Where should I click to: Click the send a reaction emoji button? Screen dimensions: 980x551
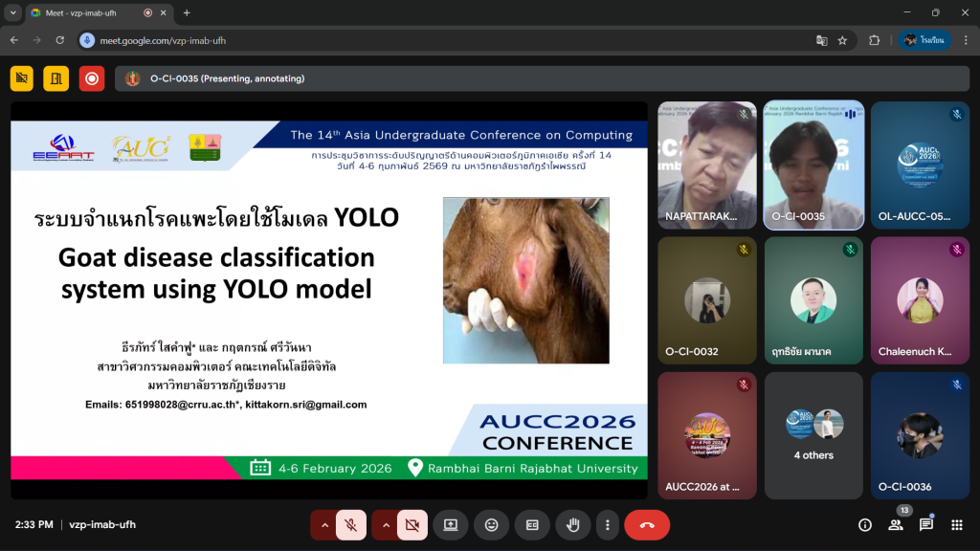tap(491, 524)
